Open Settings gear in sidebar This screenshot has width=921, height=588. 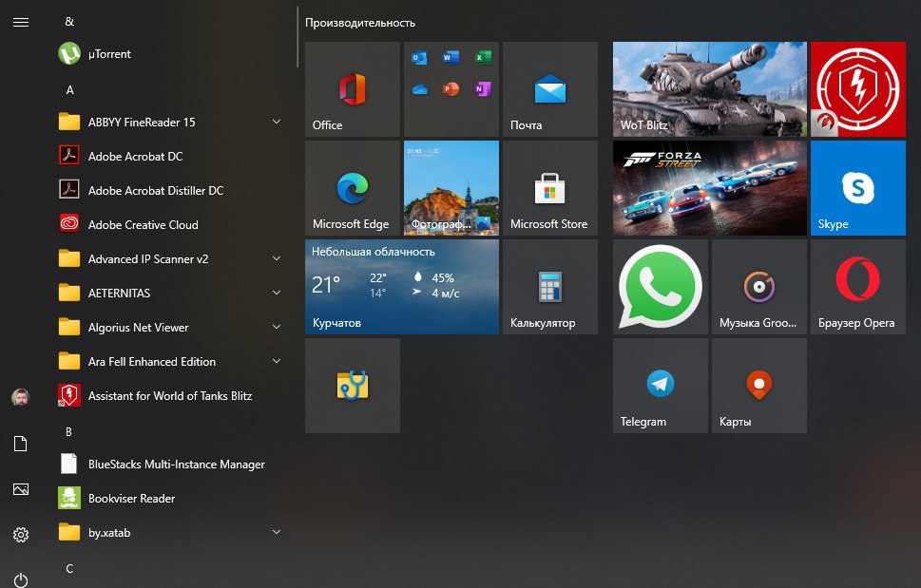coord(21,535)
